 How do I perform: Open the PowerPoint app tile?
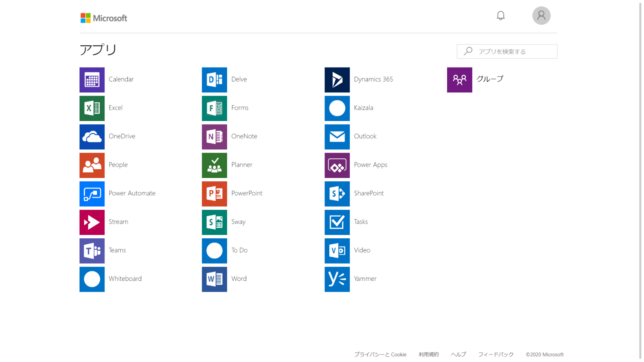point(214,194)
